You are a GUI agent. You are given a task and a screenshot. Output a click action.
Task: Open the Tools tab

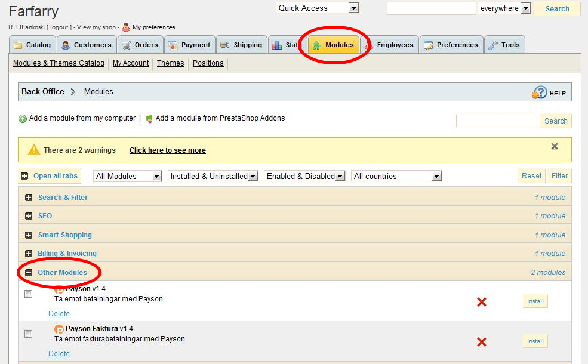(x=504, y=45)
